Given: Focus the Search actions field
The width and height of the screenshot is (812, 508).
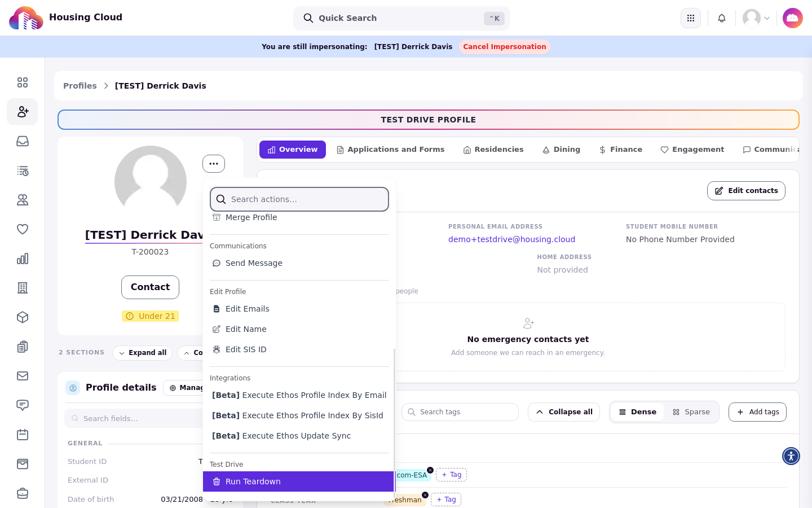Looking at the screenshot, I should (x=299, y=199).
